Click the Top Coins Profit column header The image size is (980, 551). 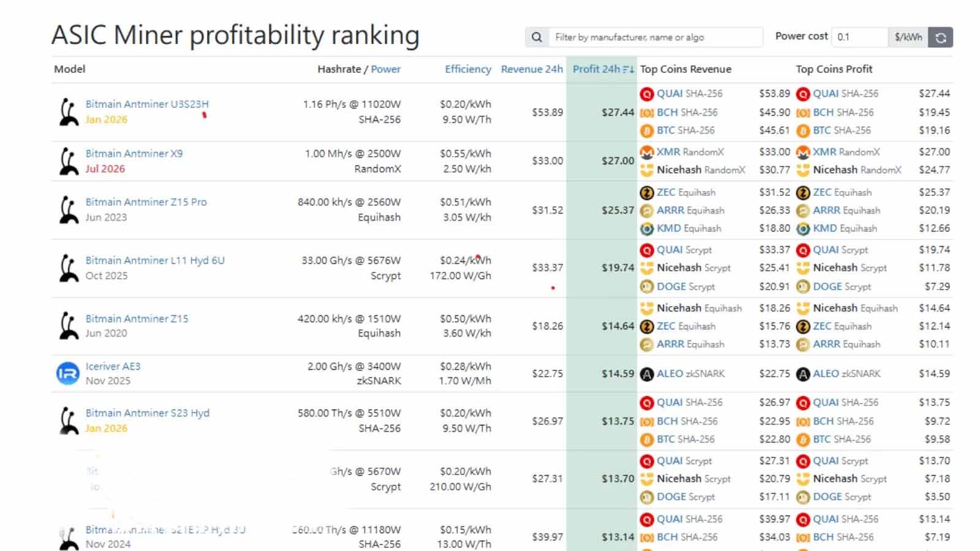[834, 69]
